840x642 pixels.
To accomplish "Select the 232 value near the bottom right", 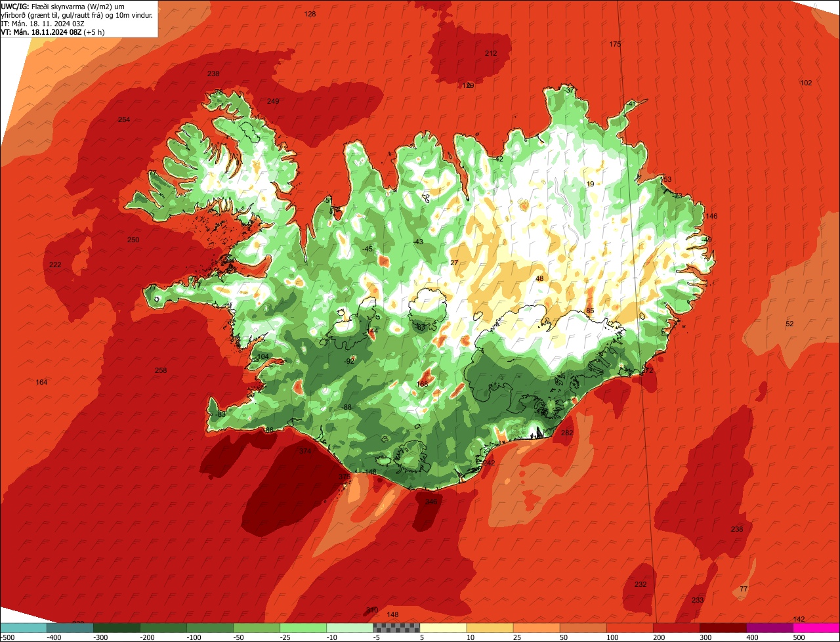I will click(640, 584).
